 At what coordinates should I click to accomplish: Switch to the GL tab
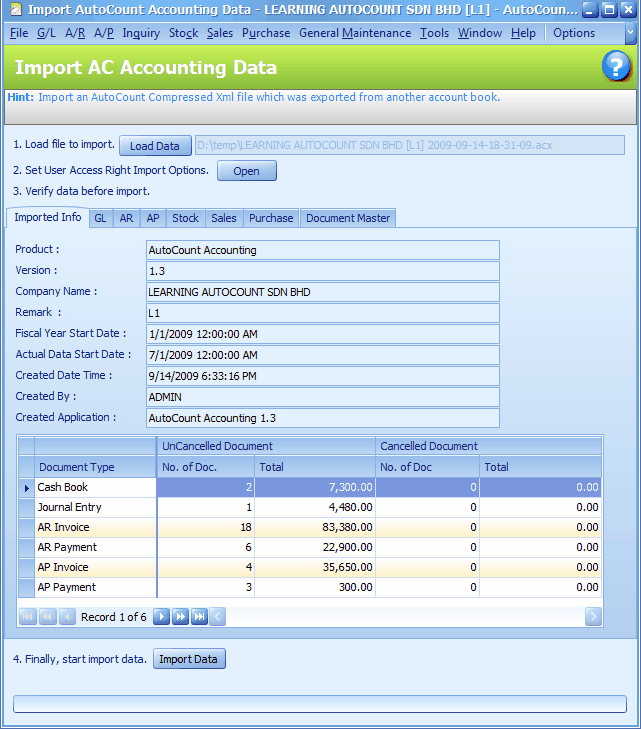[100, 218]
